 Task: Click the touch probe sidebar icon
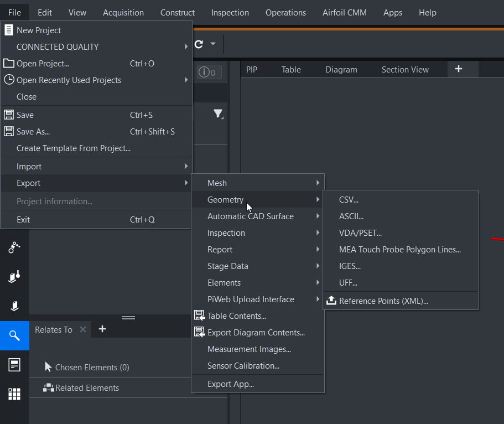point(14,276)
